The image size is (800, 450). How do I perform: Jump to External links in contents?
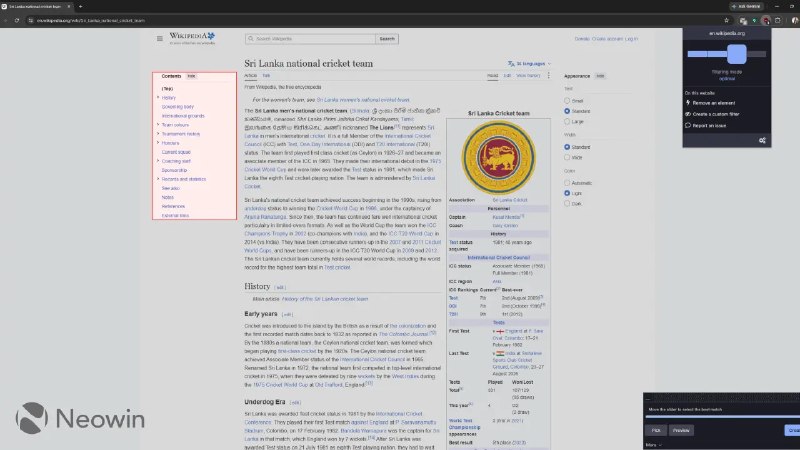175,215
